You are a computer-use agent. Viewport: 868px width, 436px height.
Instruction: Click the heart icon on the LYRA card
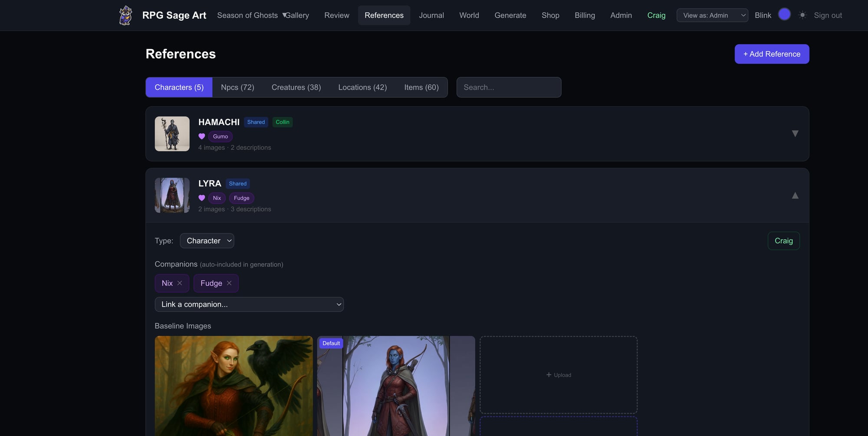[x=201, y=198]
